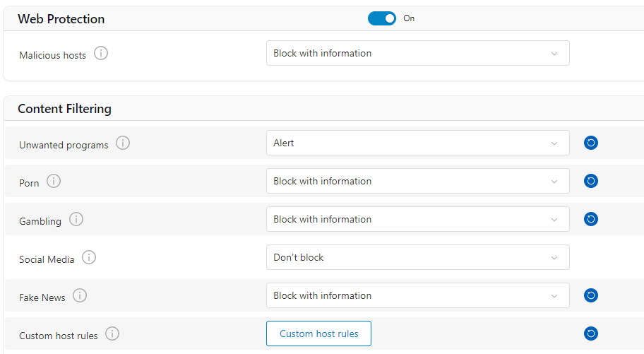The height and width of the screenshot is (354, 644).
Task: Open the Social Media Don't block dropdown
Action: point(418,257)
